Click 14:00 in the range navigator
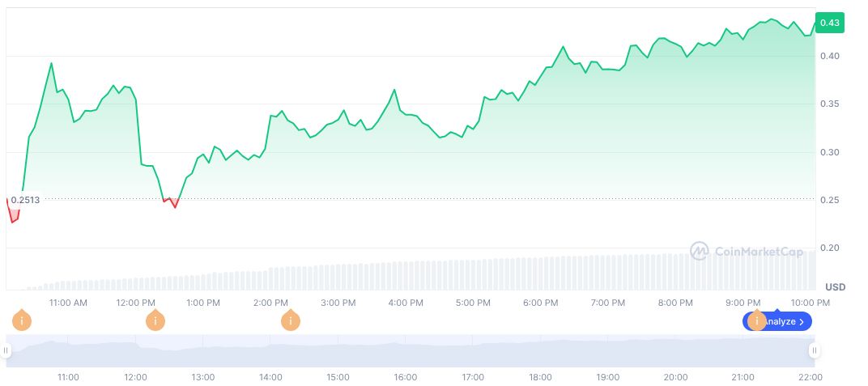 270,377
